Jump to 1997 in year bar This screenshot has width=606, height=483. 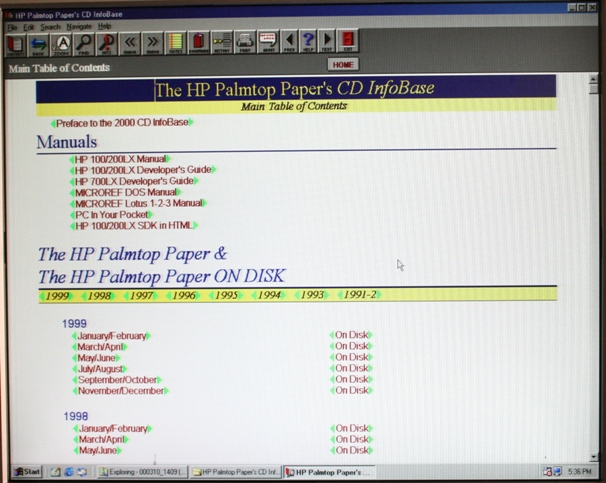point(141,296)
